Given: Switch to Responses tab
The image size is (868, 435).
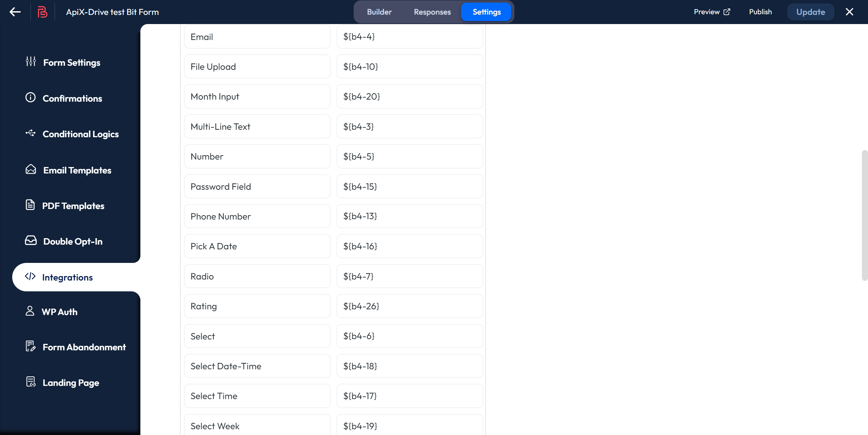Looking at the screenshot, I should point(432,12).
